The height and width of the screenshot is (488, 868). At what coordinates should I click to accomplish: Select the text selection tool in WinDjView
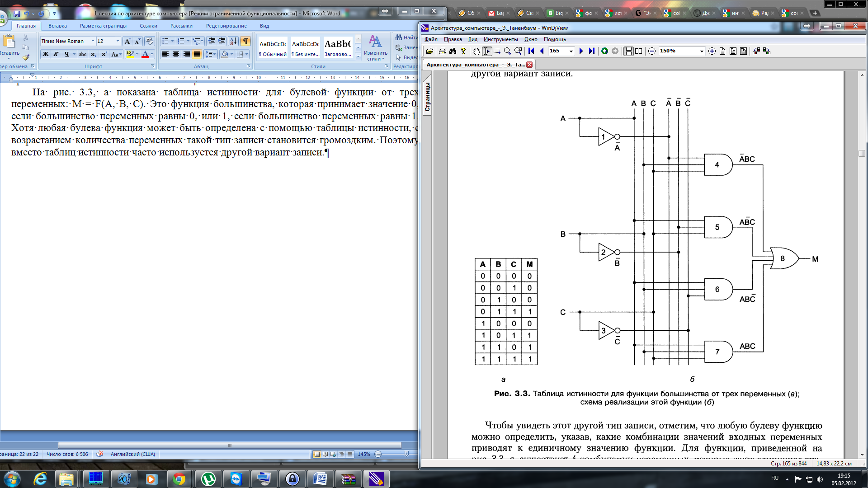pos(487,51)
